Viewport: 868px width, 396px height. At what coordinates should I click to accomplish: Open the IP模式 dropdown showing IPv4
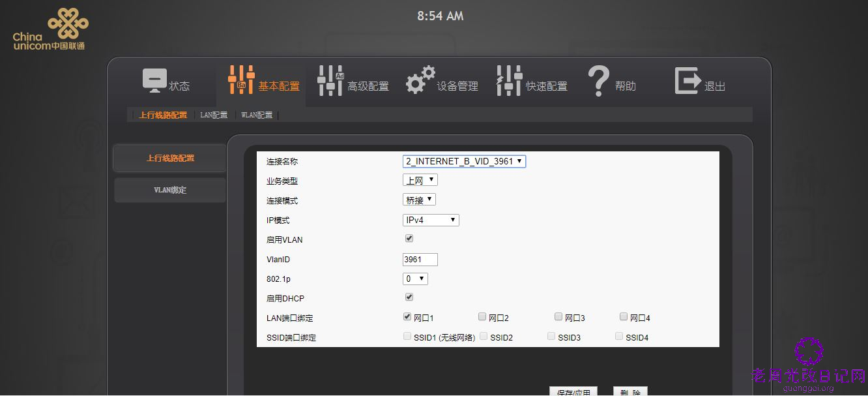(x=431, y=220)
